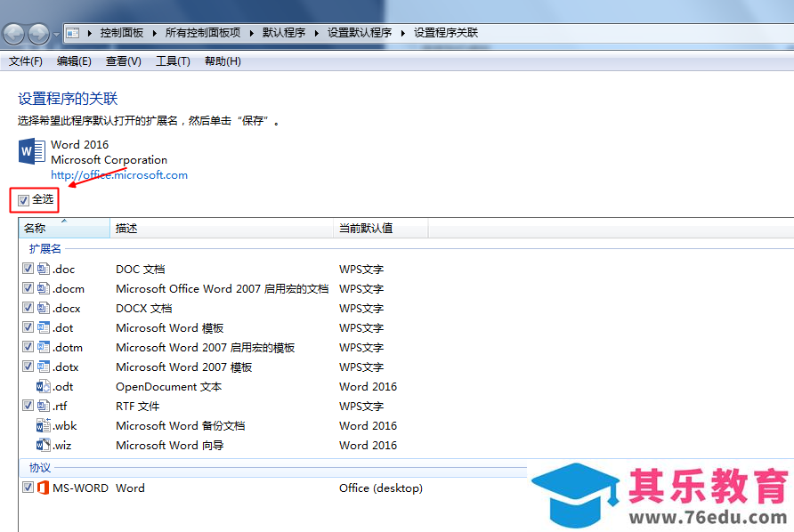Uncheck the .dotx extension checkbox
Viewport: 794px width, 532px height.
(28, 366)
